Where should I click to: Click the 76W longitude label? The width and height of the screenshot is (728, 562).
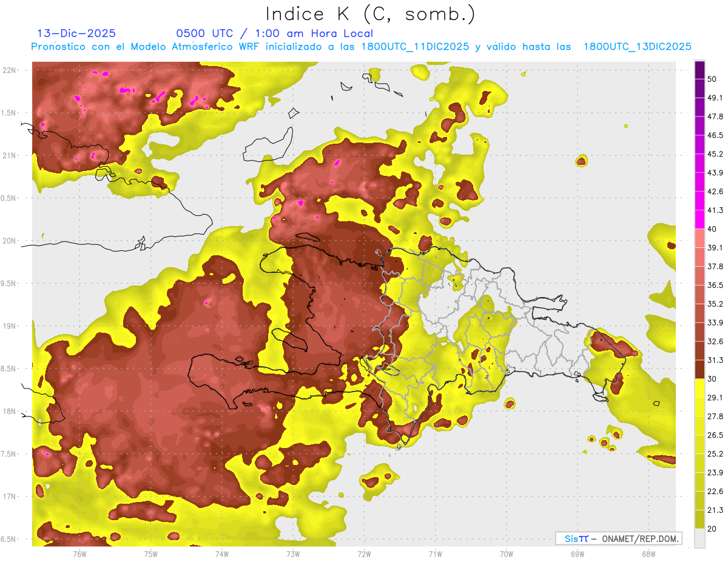click(79, 554)
